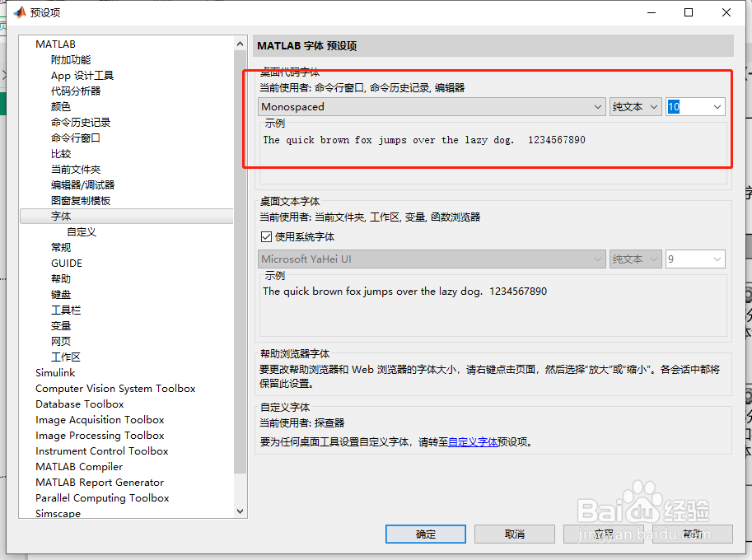Select MATLAB Report Generator
752x560 pixels.
coord(100,483)
